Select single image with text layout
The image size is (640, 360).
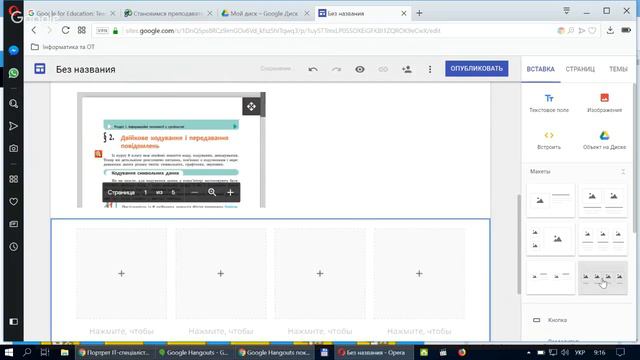[x=551, y=200]
